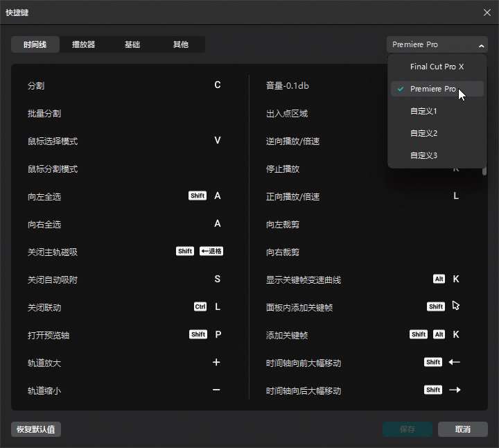
Task: Click left arrow icon for 时间轴向前大幅移动
Action: click(x=455, y=363)
